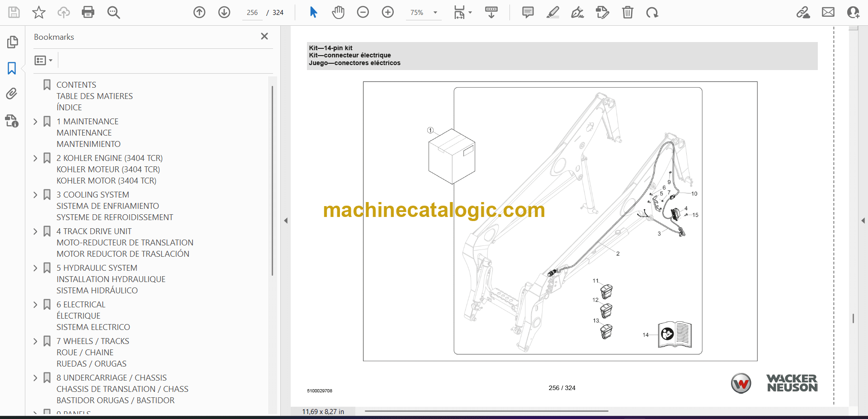
Task: Go to the next page arrow
Action: (224, 12)
